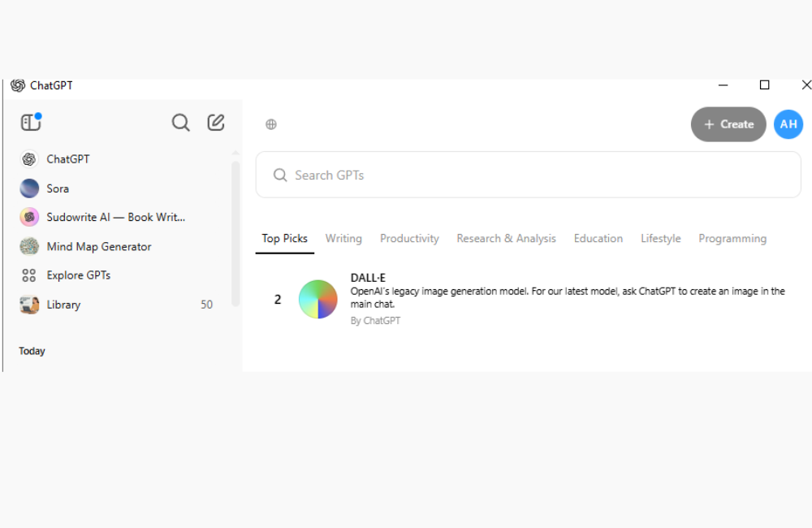Click the Library thumbnail icon
Screen dimensions: 812x528
(29, 305)
